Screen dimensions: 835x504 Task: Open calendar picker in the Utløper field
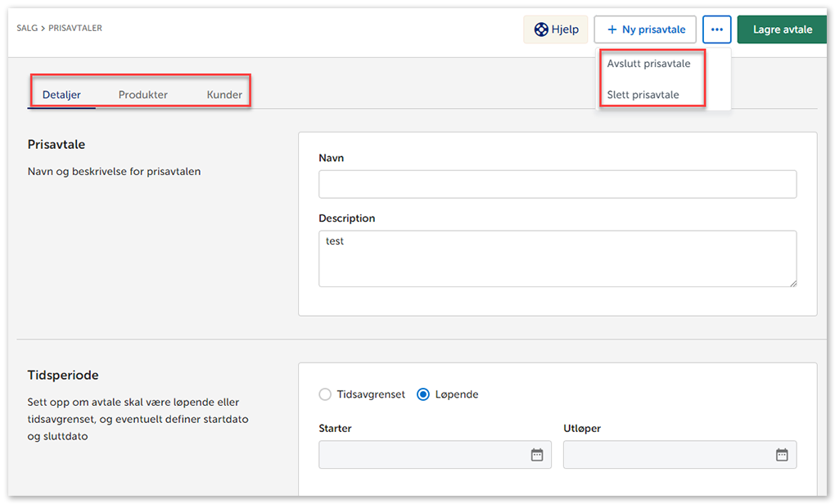[x=781, y=455]
